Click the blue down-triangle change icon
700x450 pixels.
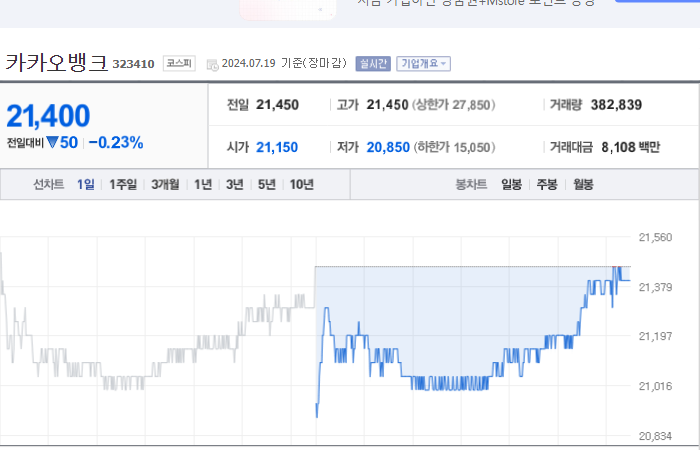click(53, 142)
